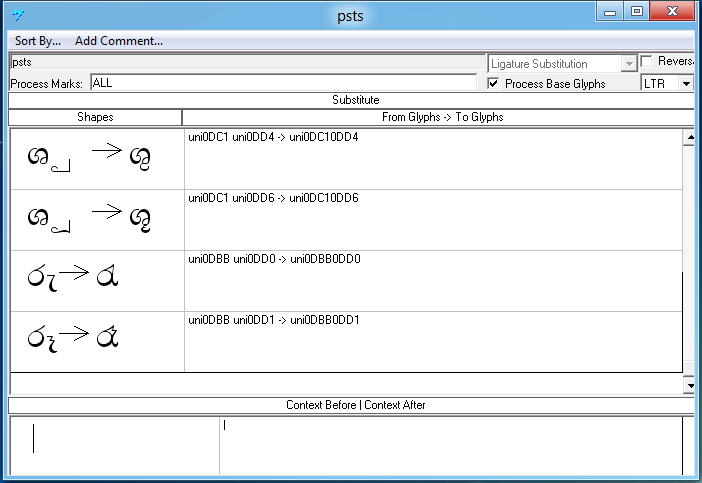702x483 pixels.
Task: Minimize the psts window
Action: tap(610, 11)
